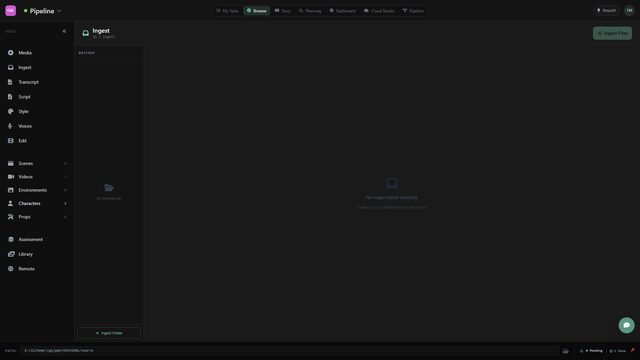This screenshot has height=360, width=640.
Task: Open the TM user avatar
Action: tap(629, 11)
